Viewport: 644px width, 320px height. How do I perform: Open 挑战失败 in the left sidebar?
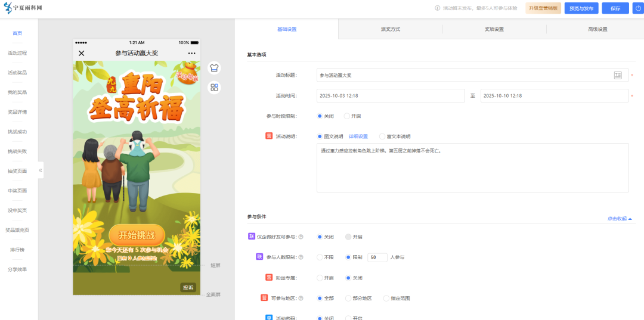(17, 151)
